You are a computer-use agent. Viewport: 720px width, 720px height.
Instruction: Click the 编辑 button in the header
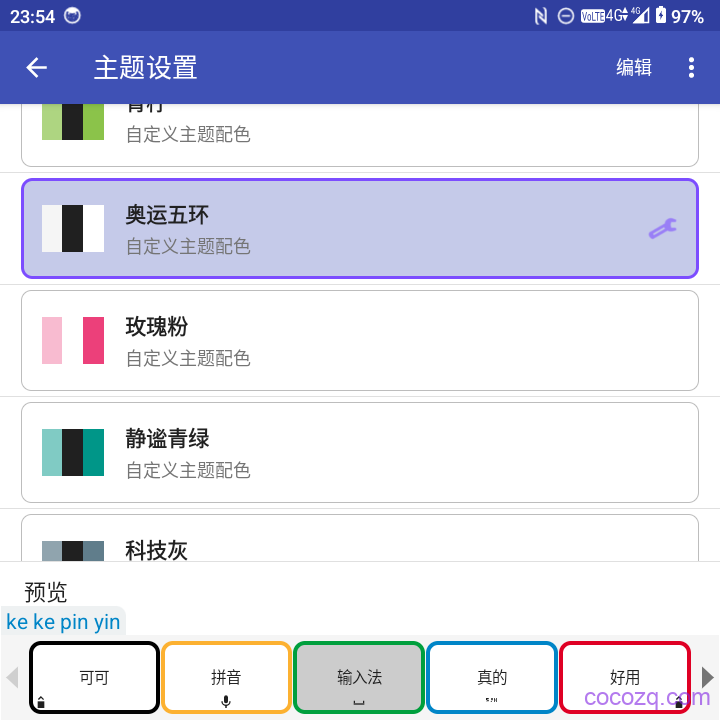[634, 67]
